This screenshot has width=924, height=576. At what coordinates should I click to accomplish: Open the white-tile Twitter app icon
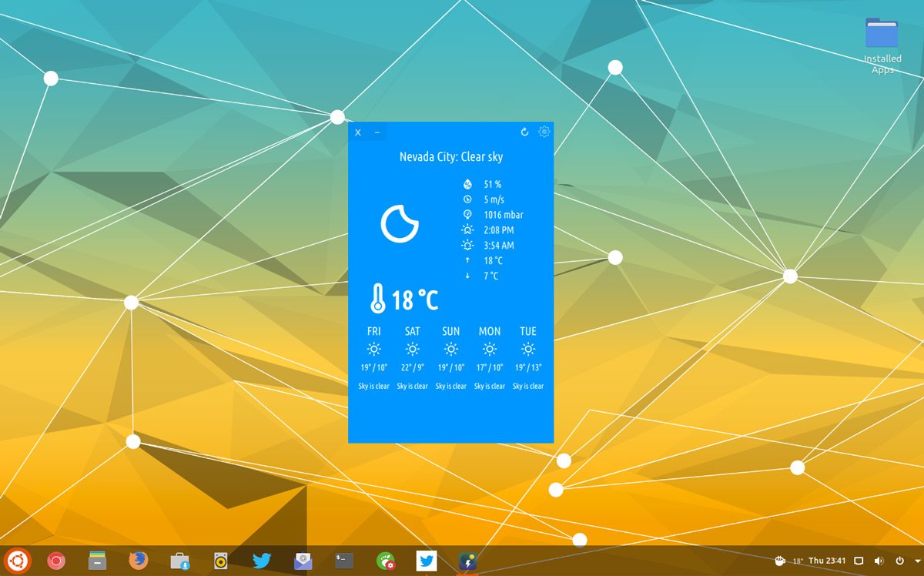426,561
